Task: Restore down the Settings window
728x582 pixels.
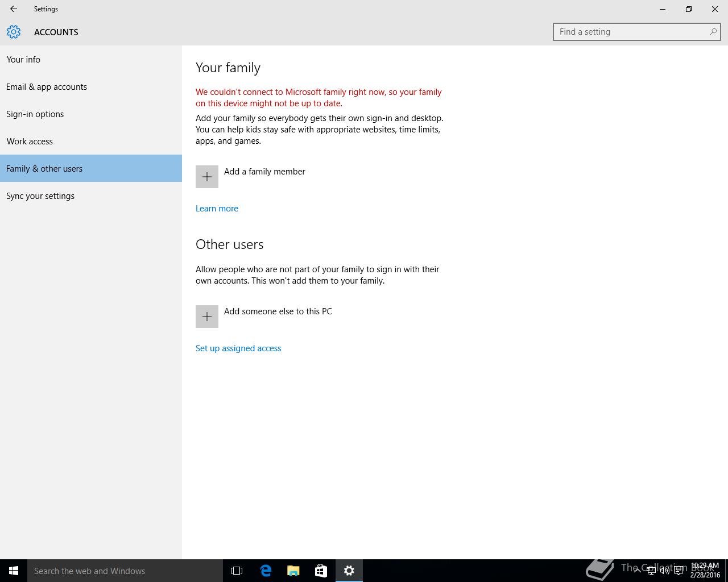Action: (x=689, y=9)
